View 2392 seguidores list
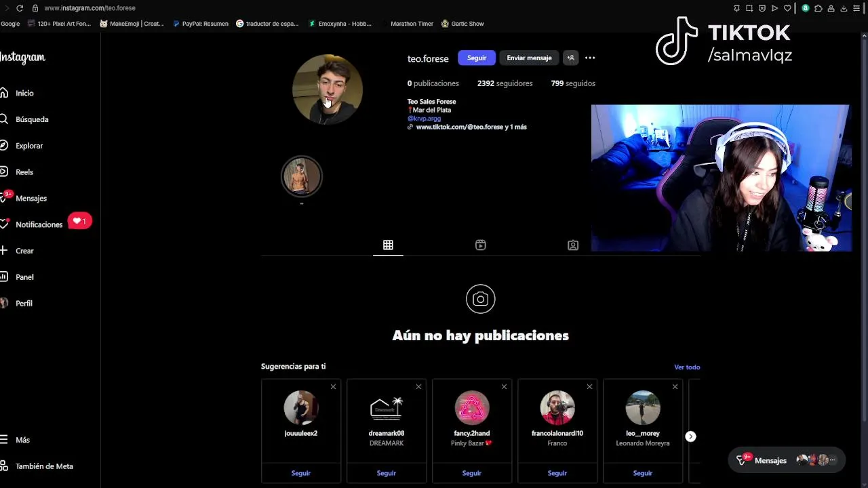This screenshot has height=488, width=868. [x=505, y=83]
